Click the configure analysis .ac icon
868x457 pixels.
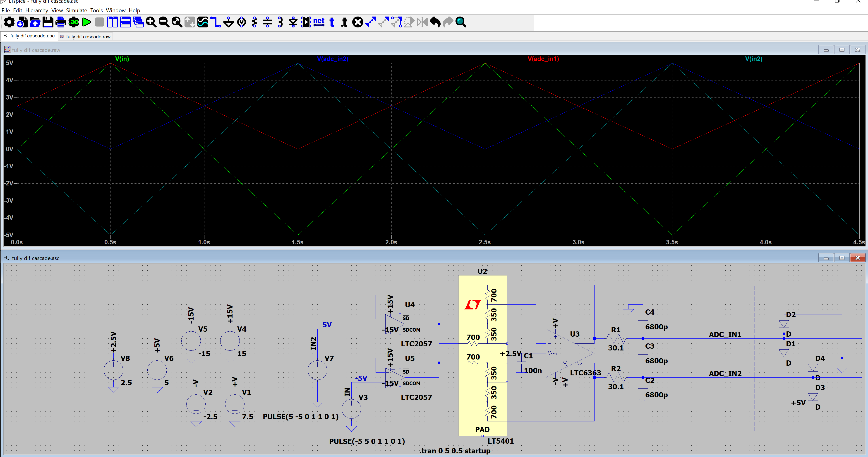tap(74, 22)
